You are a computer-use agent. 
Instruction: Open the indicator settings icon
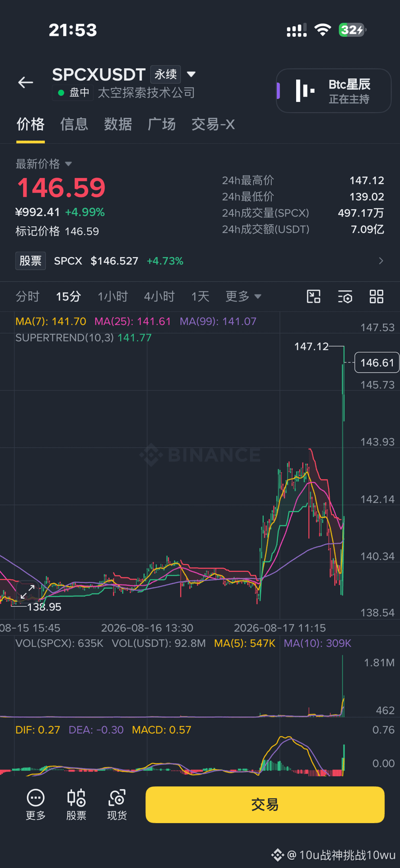345,296
